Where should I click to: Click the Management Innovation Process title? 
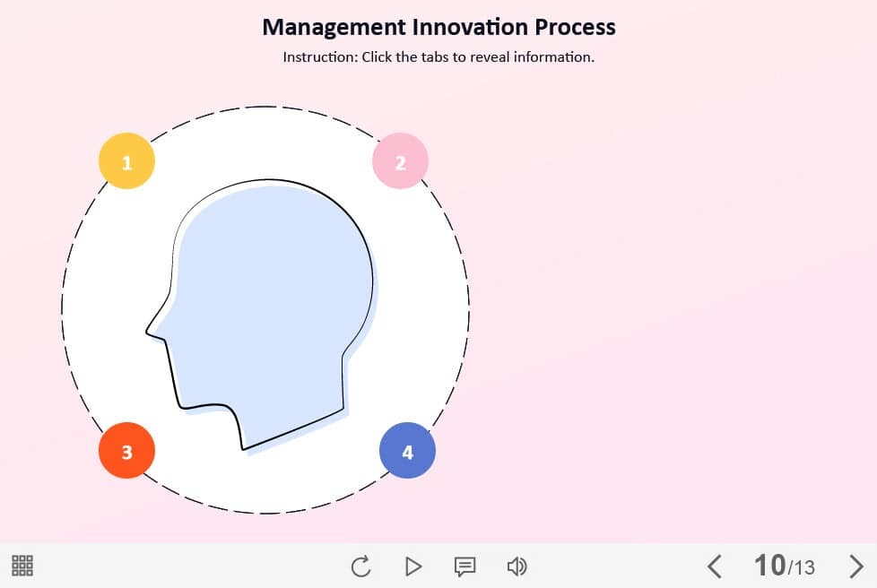[439, 27]
